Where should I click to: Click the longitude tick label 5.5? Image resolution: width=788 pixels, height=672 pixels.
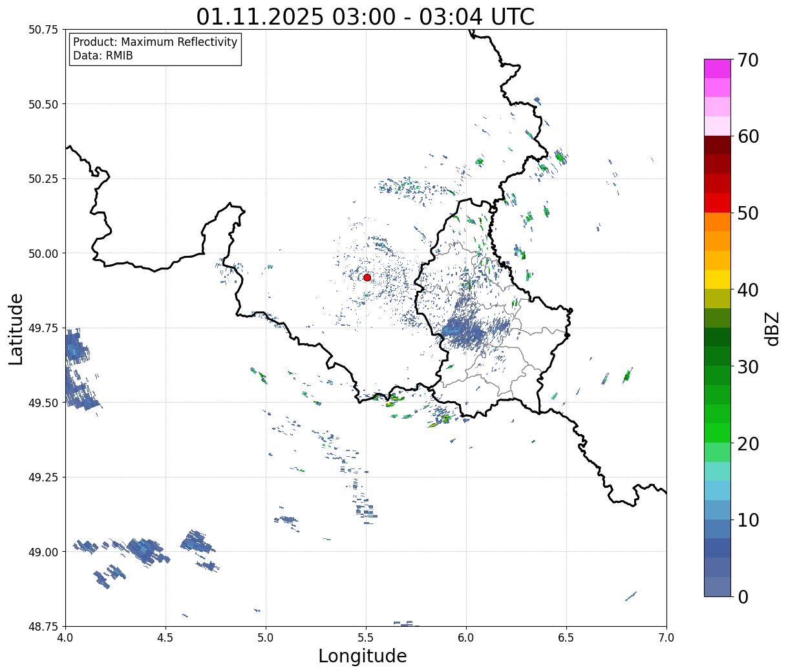click(366, 638)
